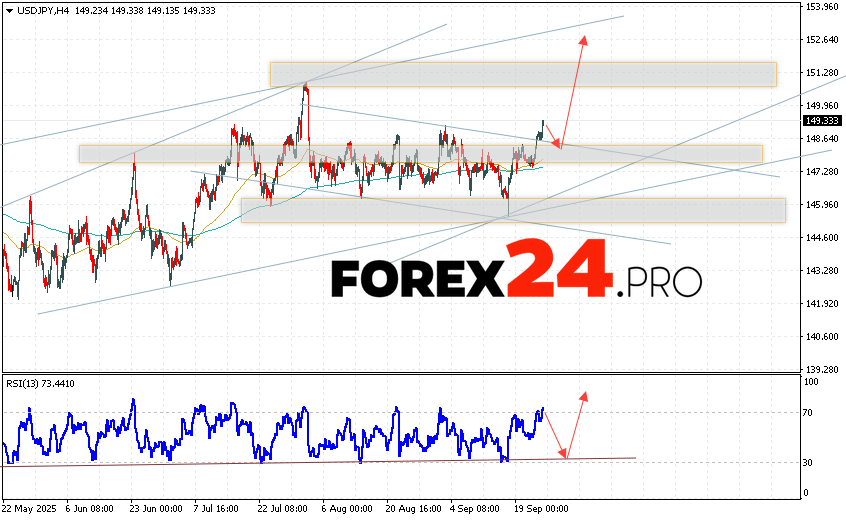The height and width of the screenshot is (520, 846).
Task: Click the RSI 70 level label
Action: tap(809, 412)
